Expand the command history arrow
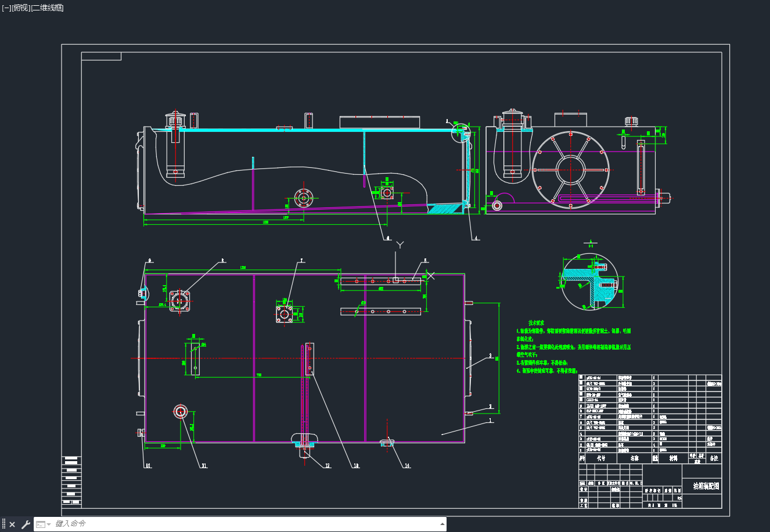This screenshot has width=770, height=532. [443, 524]
